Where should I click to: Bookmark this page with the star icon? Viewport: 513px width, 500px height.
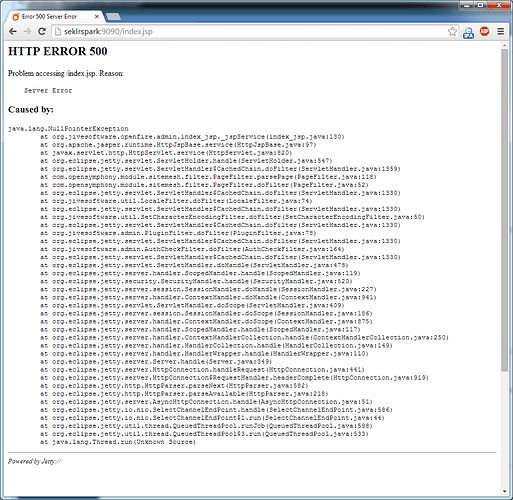click(x=452, y=31)
